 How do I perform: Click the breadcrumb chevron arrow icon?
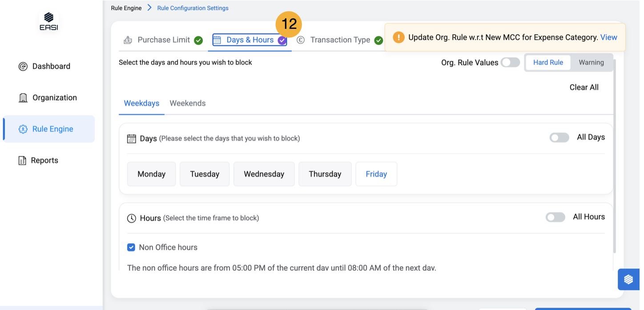tap(149, 8)
